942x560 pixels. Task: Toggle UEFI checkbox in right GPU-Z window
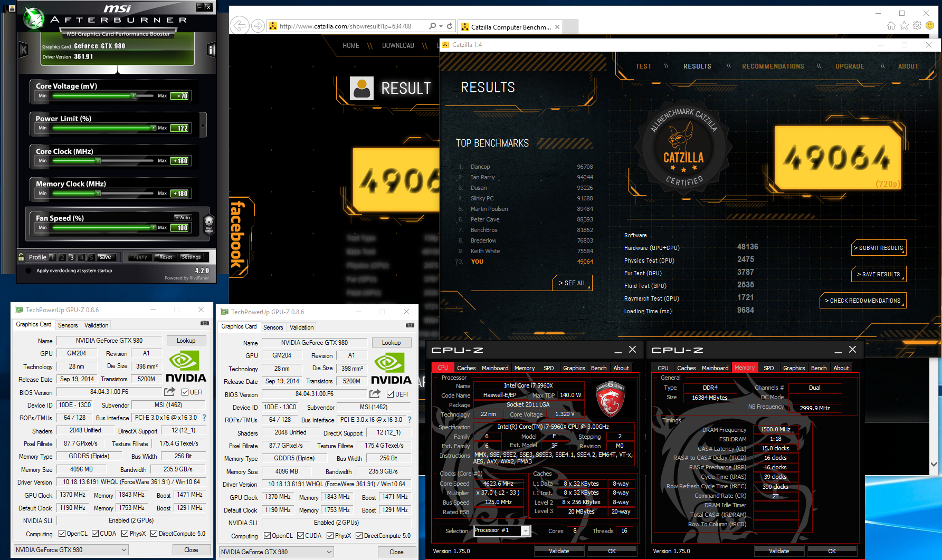coord(391,394)
